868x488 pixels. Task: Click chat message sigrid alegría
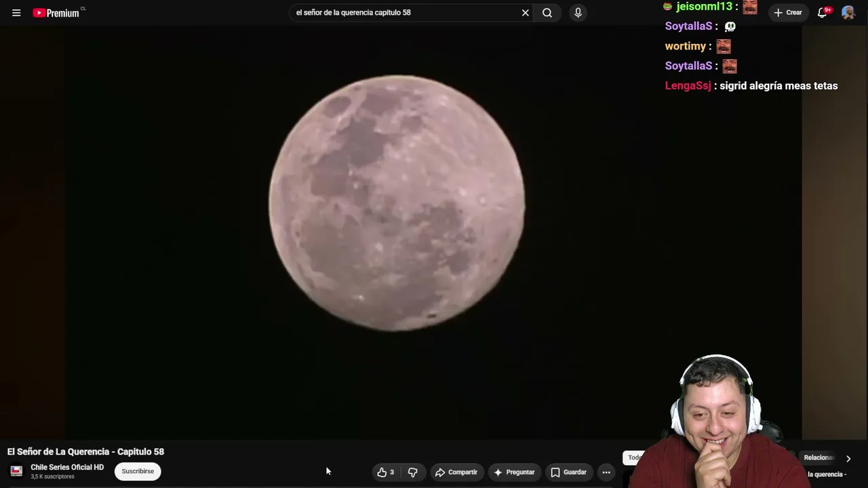[x=778, y=86]
